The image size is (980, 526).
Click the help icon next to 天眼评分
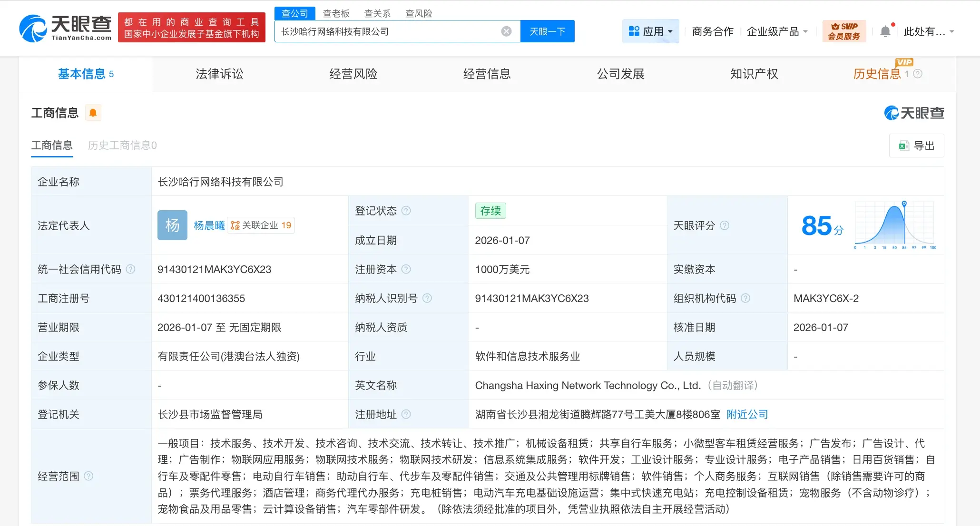pos(725,226)
